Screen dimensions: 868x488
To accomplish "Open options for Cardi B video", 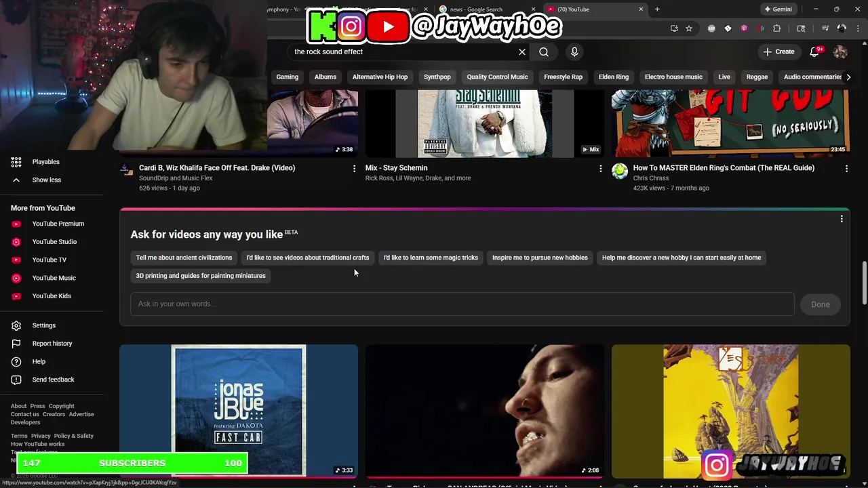I will click(x=354, y=168).
